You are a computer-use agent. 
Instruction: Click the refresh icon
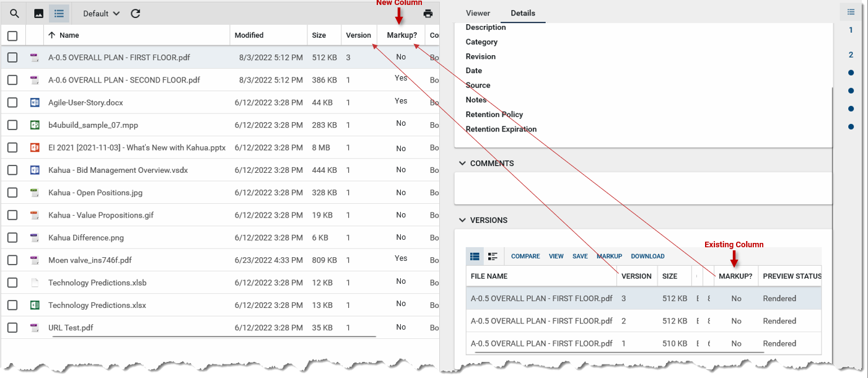coord(136,14)
